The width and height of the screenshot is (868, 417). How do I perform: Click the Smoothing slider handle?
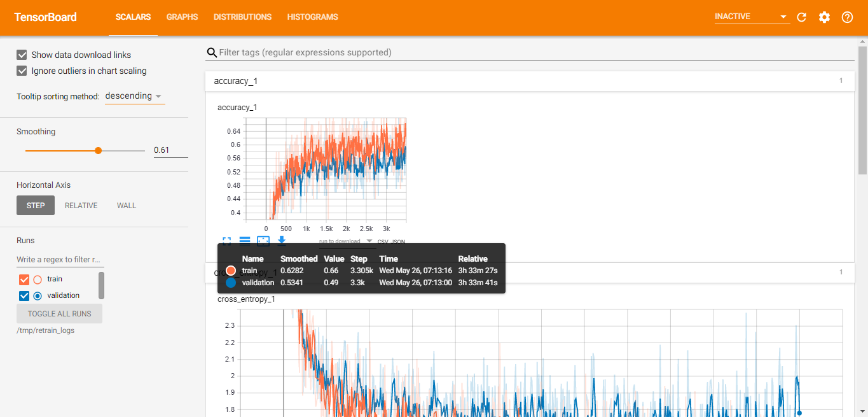98,150
